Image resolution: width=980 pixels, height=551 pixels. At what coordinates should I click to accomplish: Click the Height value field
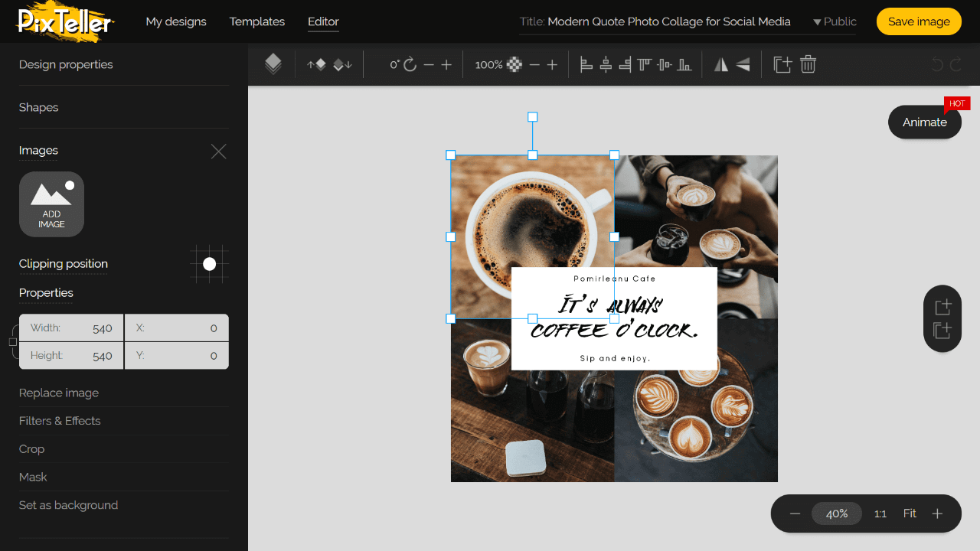tap(71, 355)
